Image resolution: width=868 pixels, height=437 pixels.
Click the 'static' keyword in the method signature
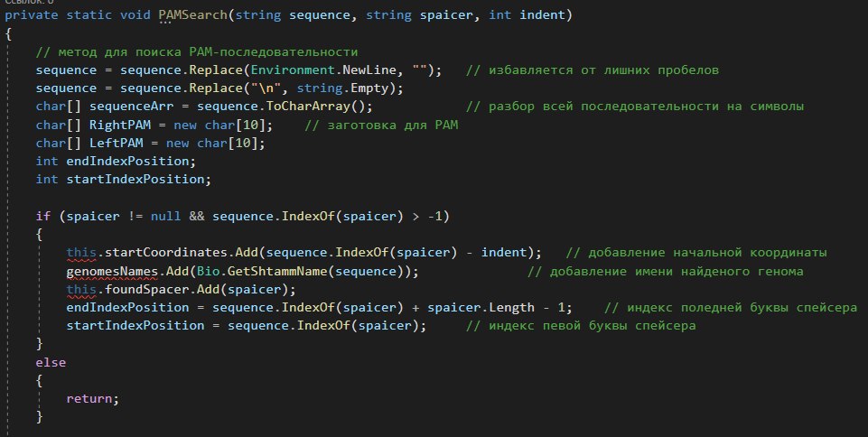pyautogui.click(x=89, y=15)
